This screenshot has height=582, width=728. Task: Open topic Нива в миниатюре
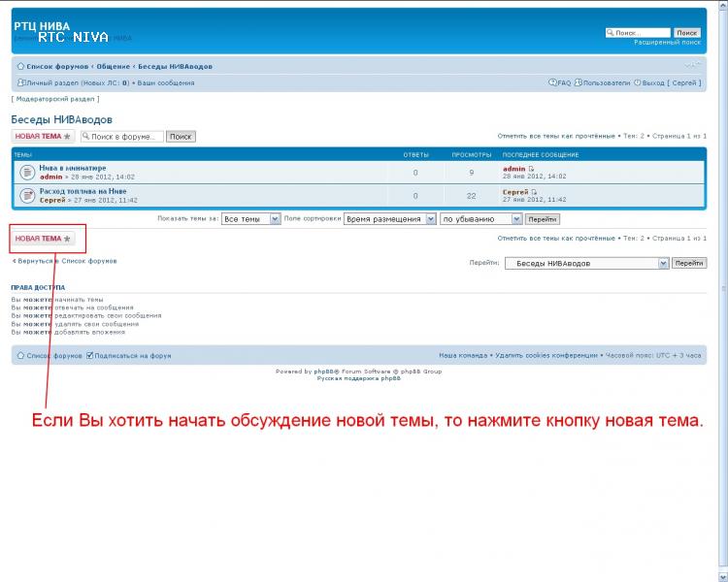click(73, 168)
